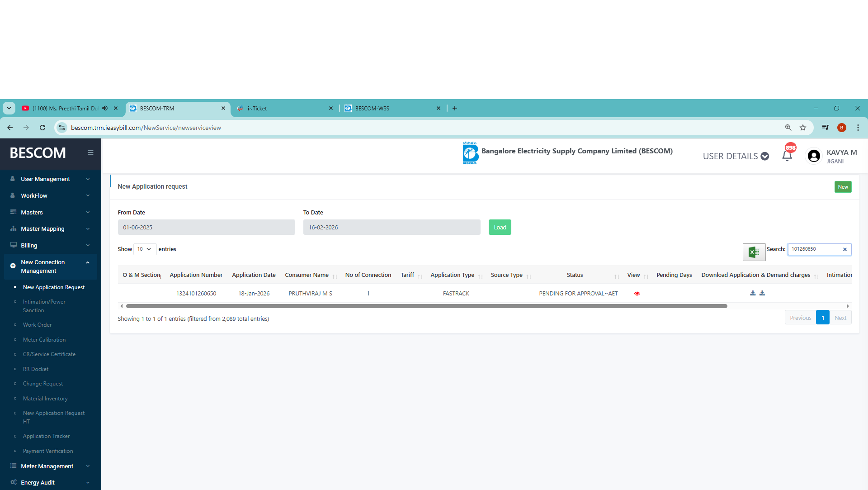Click the browser reload icon

pos(42,128)
